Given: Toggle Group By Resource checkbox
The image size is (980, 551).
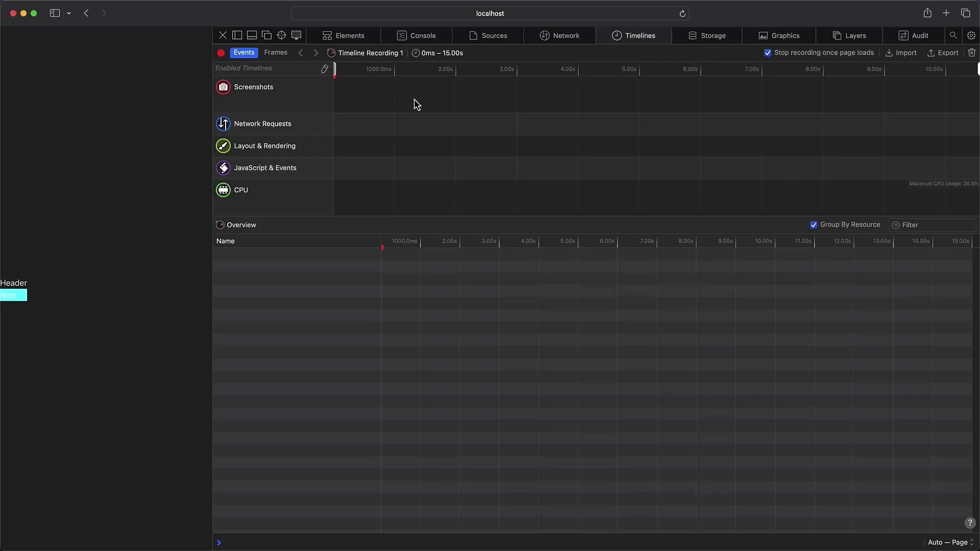Looking at the screenshot, I should [x=814, y=224].
